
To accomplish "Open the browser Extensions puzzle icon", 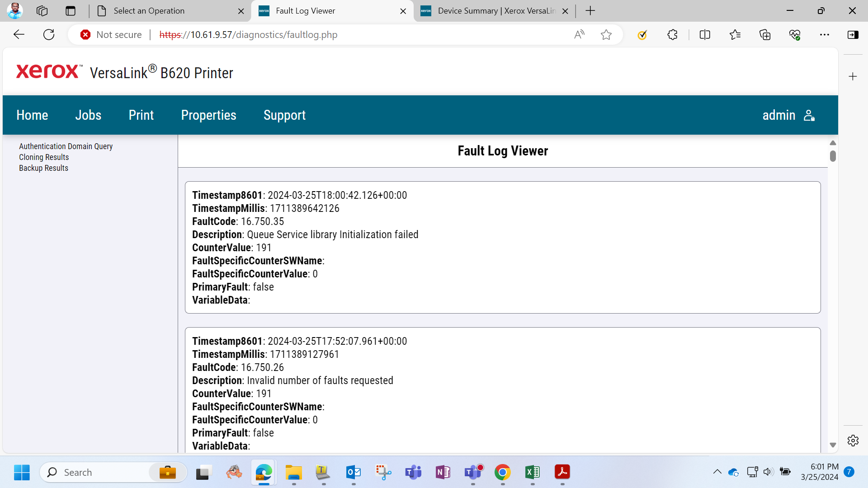I will point(672,34).
